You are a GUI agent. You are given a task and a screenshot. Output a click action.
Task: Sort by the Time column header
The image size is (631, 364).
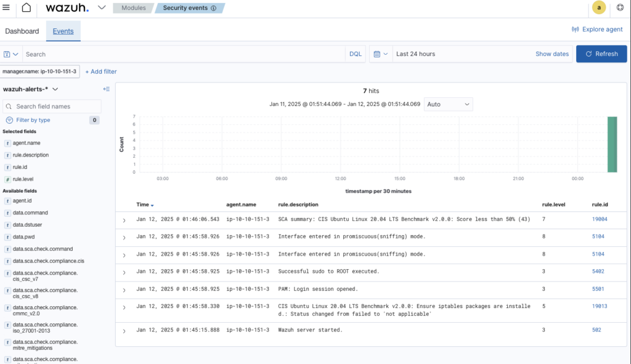(x=145, y=204)
